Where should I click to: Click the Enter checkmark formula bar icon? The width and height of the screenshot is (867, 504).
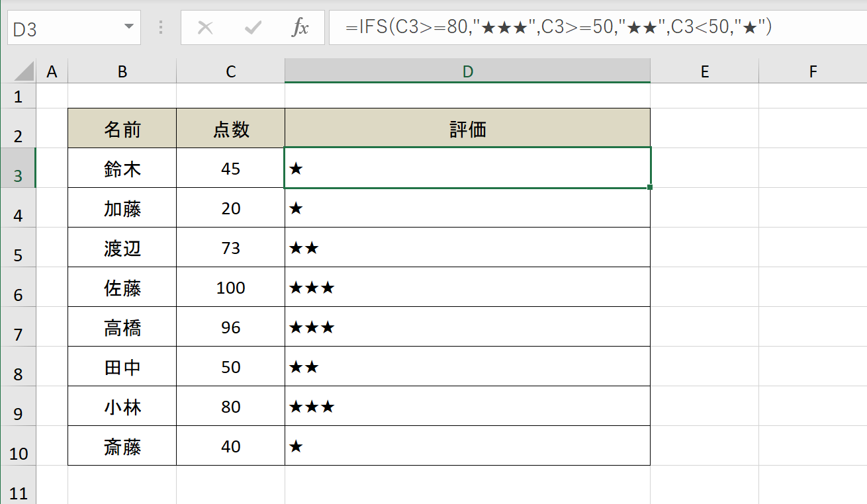click(x=253, y=28)
